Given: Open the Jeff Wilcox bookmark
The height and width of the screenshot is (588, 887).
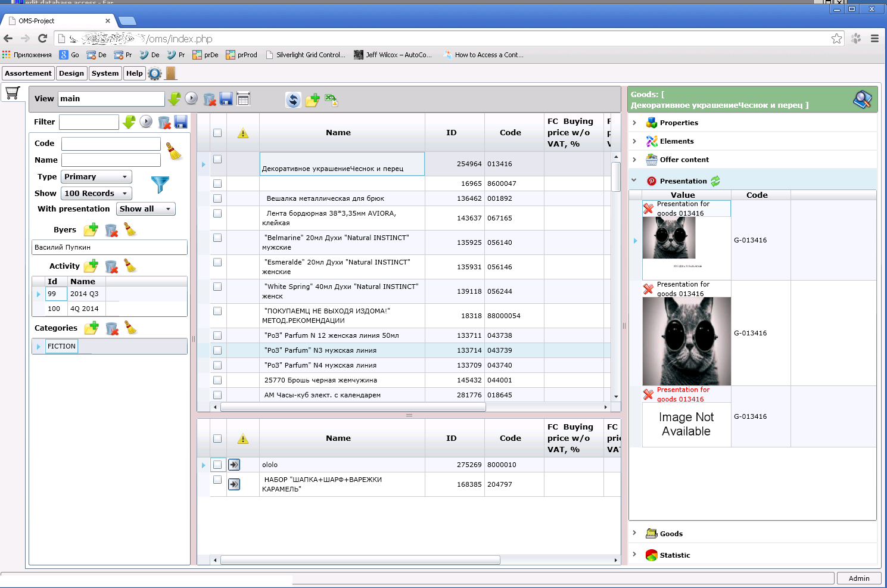Looking at the screenshot, I should tap(393, 55).
